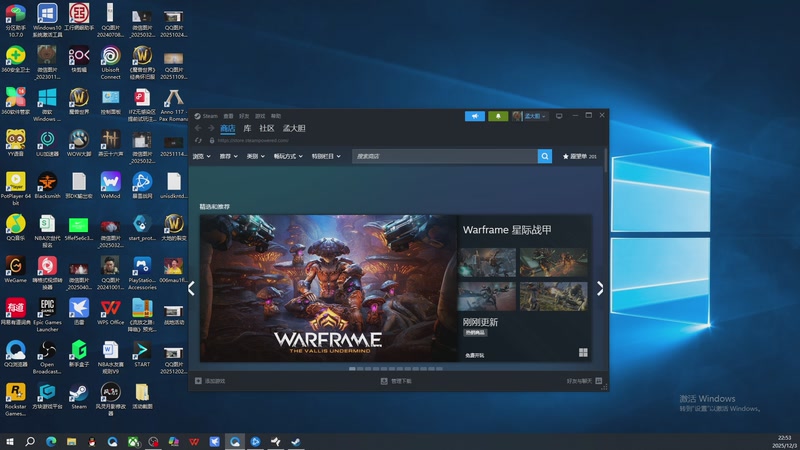The image size is (800, 450).
Task: Open Anno 117 Pax Romana desktop shortcut
Action: pyautogui.click(x=174, y=105)
